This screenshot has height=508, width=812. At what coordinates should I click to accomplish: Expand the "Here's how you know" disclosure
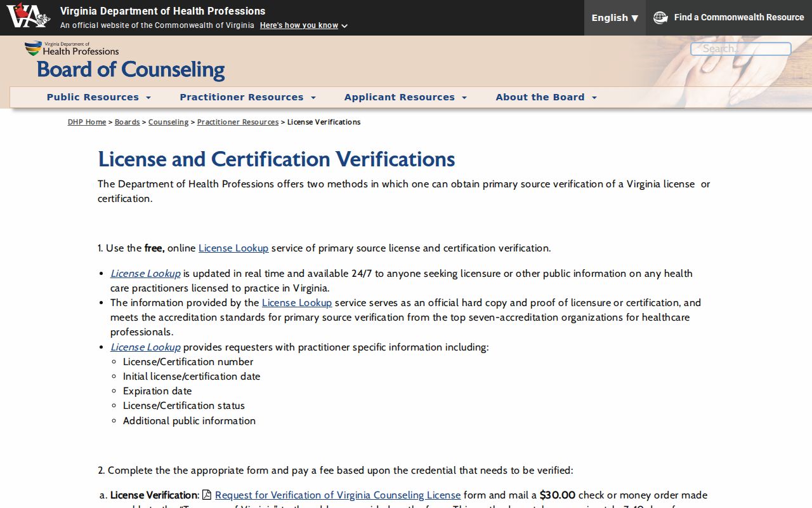[x=303, y=25]
